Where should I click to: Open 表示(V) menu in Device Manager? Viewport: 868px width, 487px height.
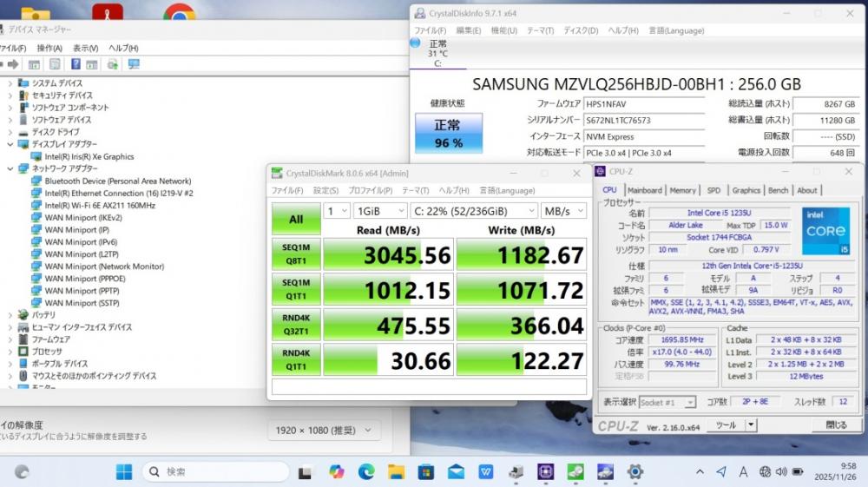[x=85, y=48]
